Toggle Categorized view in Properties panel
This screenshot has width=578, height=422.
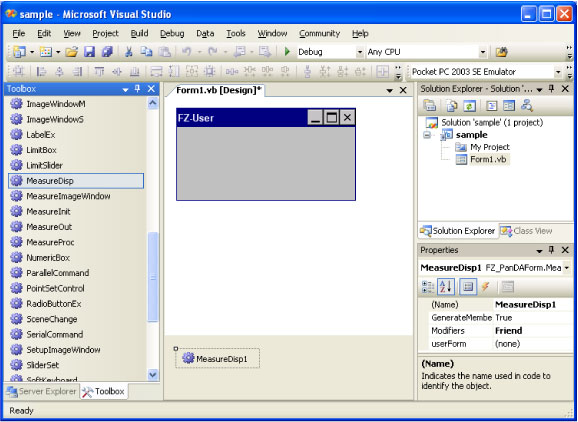tap(428, 287)
